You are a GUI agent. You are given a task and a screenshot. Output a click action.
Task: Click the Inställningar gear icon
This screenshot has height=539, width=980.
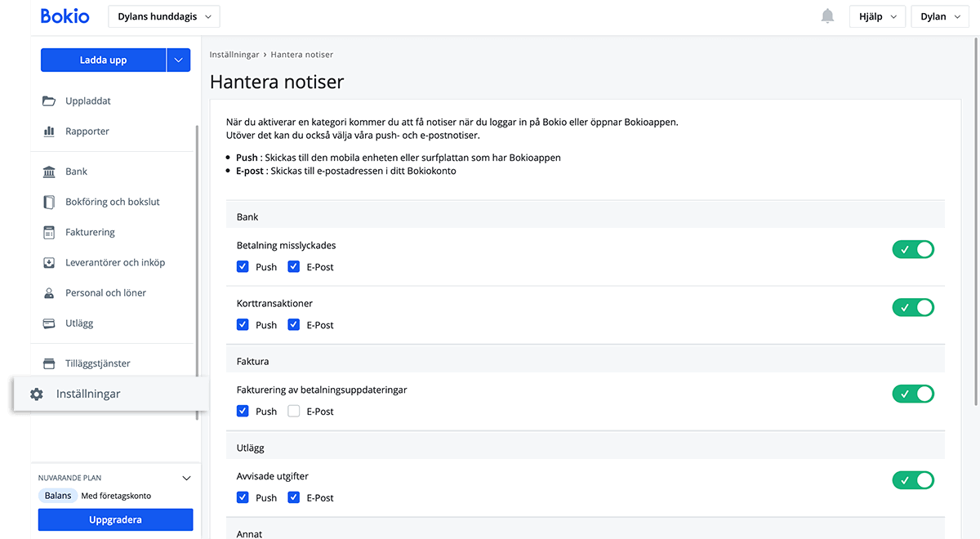[x=37, y=394]
